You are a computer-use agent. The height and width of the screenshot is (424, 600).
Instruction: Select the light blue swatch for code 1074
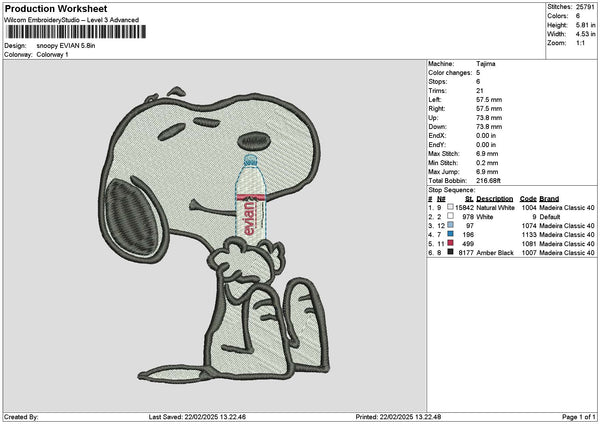450,225
